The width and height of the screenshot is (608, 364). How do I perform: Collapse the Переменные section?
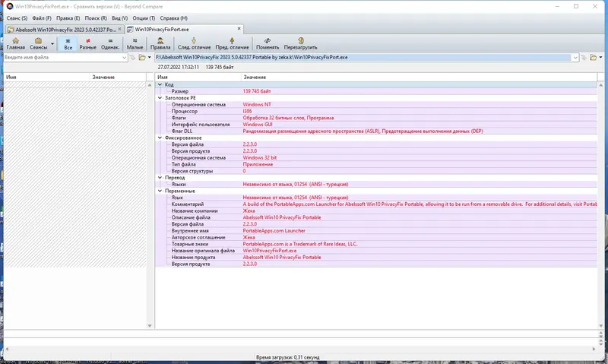pos(160,191)
